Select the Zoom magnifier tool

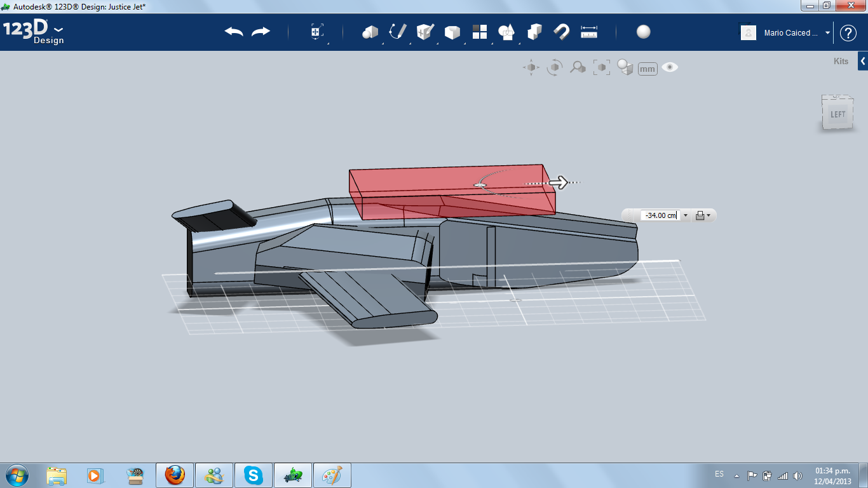578,67
